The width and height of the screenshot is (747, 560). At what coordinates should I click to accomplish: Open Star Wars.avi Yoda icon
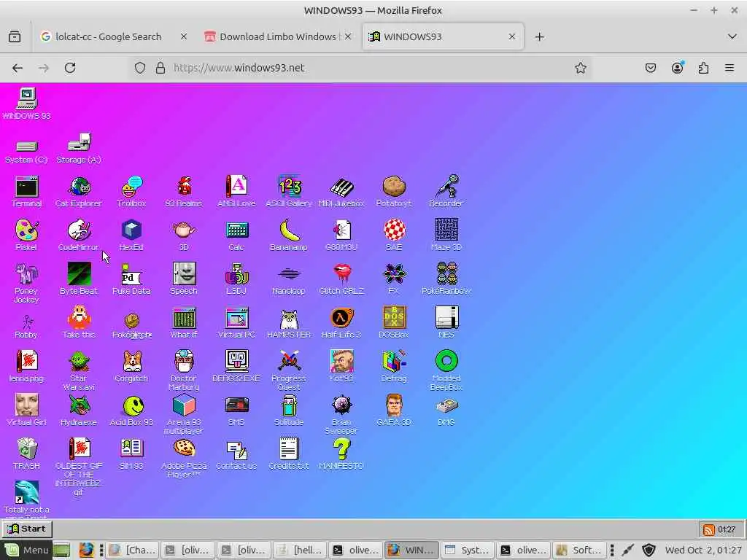[79, 370]
